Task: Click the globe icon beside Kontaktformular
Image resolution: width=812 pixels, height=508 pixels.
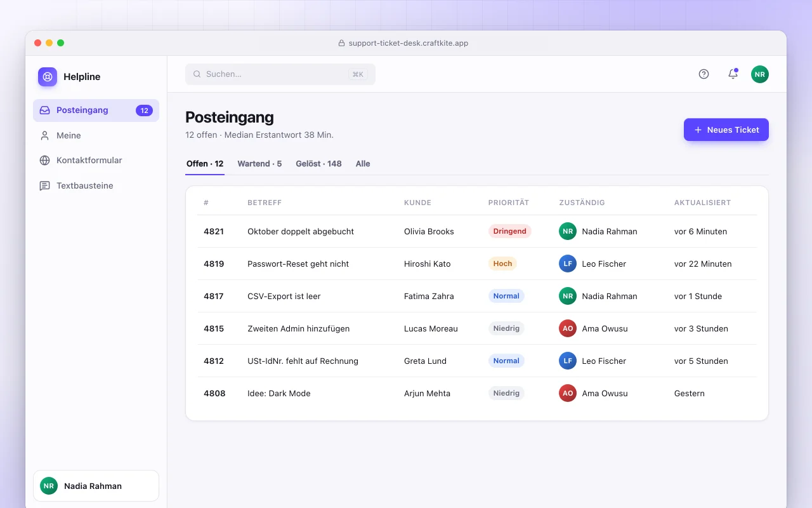Action: [x=44, y=161]
